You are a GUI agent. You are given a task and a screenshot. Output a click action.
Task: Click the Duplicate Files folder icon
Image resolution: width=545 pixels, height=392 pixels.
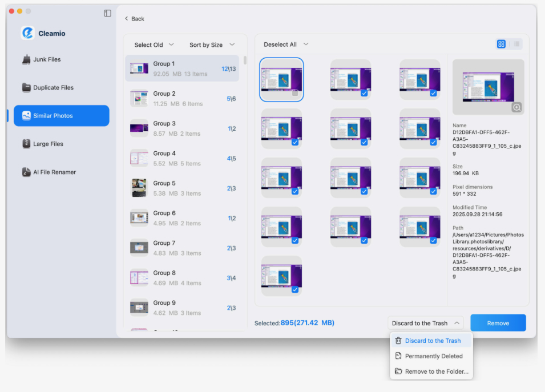26,88
